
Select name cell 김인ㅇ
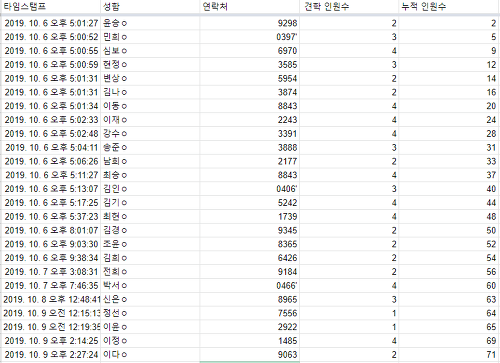click(150, 189)
